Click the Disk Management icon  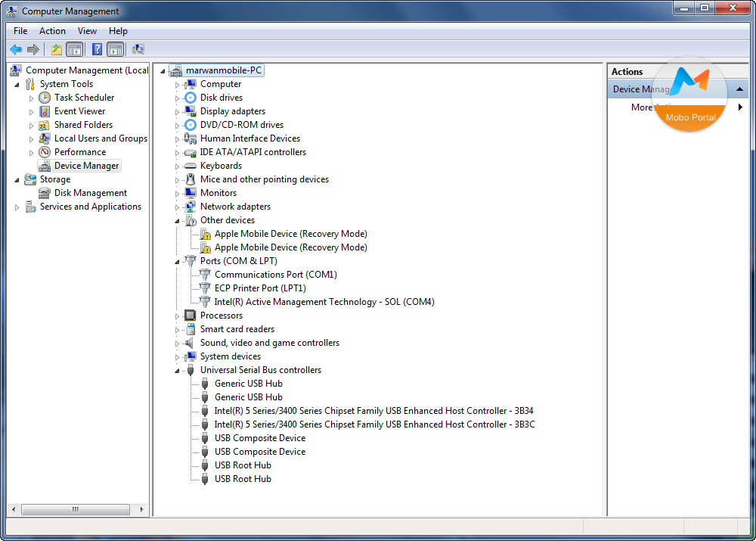coord(45,193)
